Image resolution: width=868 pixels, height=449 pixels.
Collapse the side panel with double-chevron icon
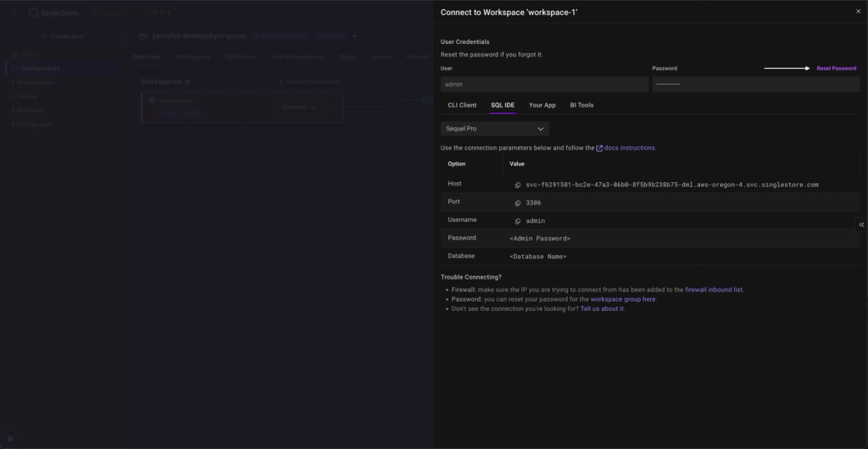[861, 224]
